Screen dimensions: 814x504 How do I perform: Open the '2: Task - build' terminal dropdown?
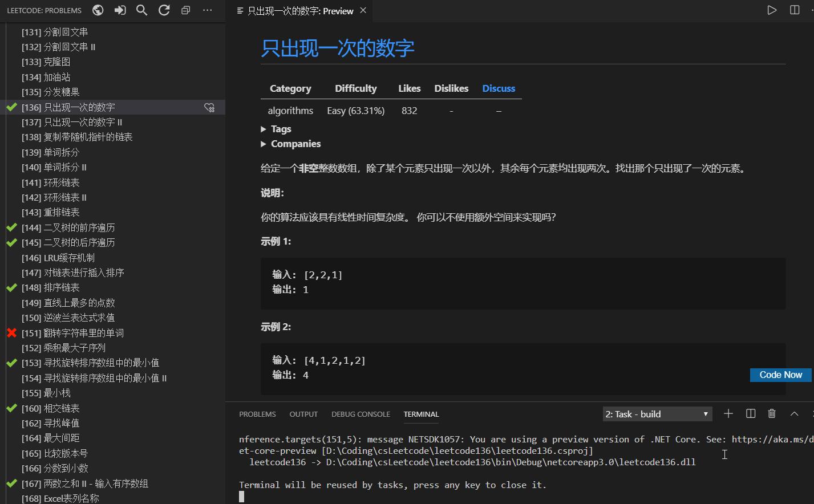click(656, 413)
